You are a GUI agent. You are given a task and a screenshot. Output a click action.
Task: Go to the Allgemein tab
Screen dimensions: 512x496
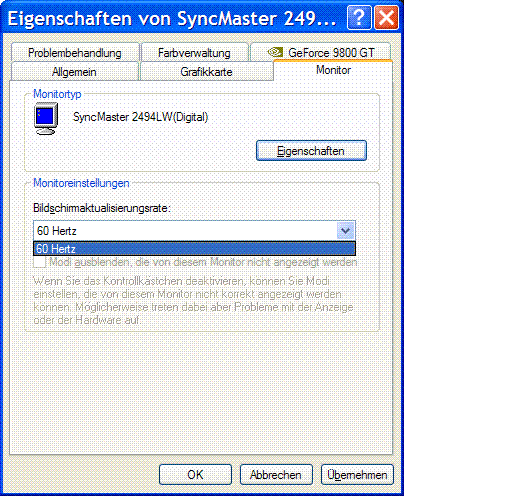click(x=75, y=71)
